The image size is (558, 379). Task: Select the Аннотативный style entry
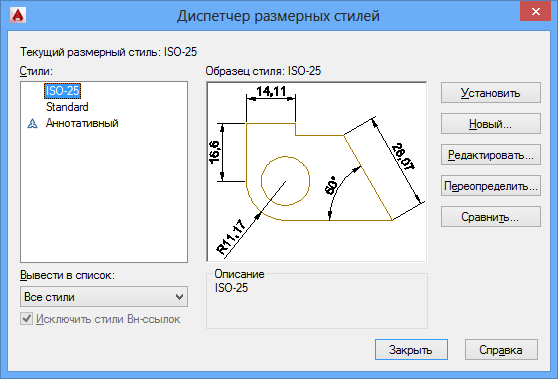coord(82,123)
